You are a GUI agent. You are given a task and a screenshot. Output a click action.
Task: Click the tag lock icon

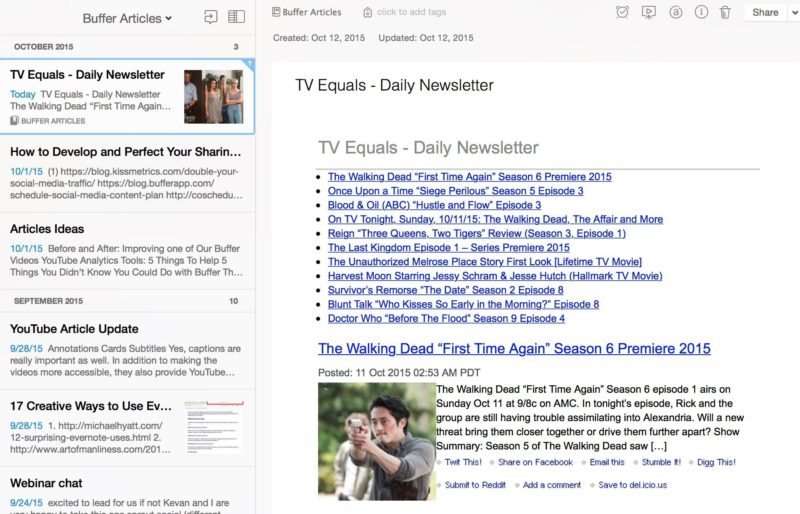point(367,12)
